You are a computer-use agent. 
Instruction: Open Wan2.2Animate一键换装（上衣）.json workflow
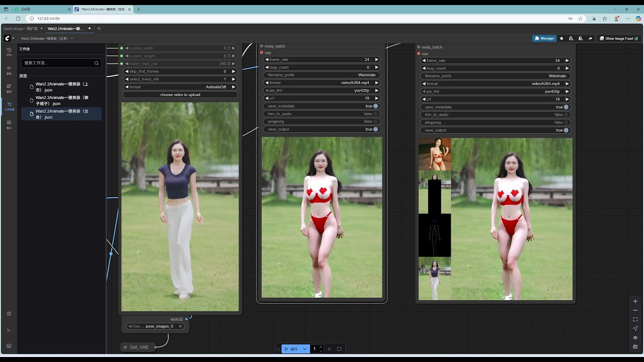(61, 87)
